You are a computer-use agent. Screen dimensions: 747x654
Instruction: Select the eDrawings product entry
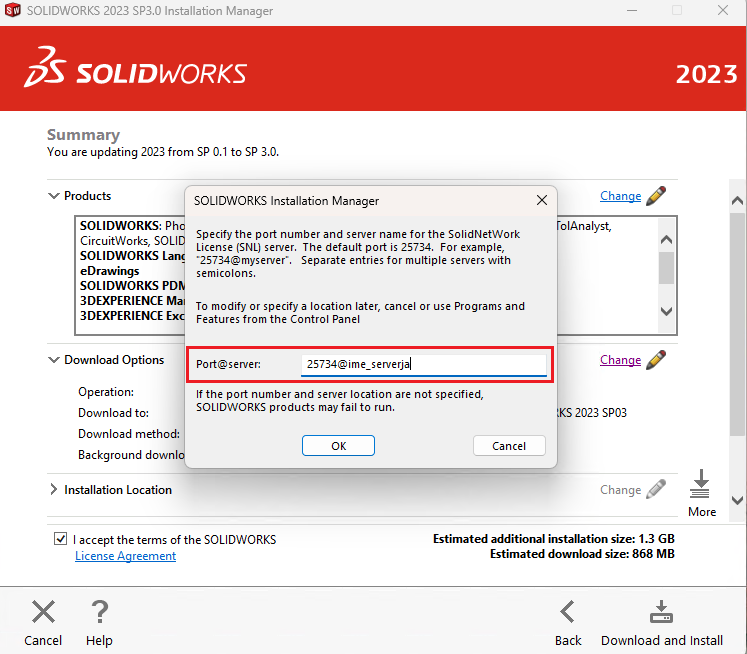point(110,271)
